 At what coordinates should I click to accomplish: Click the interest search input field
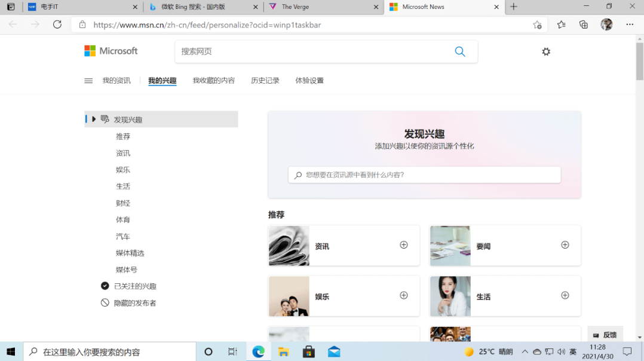(x=424, y=175)
